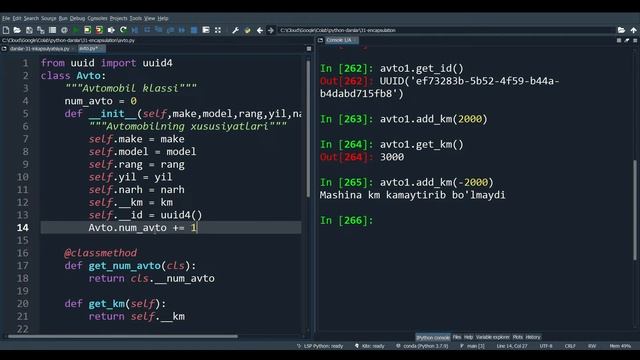Open the Projects menu
This screenshot has width=640, height=360.
click(x=118, y=18)
